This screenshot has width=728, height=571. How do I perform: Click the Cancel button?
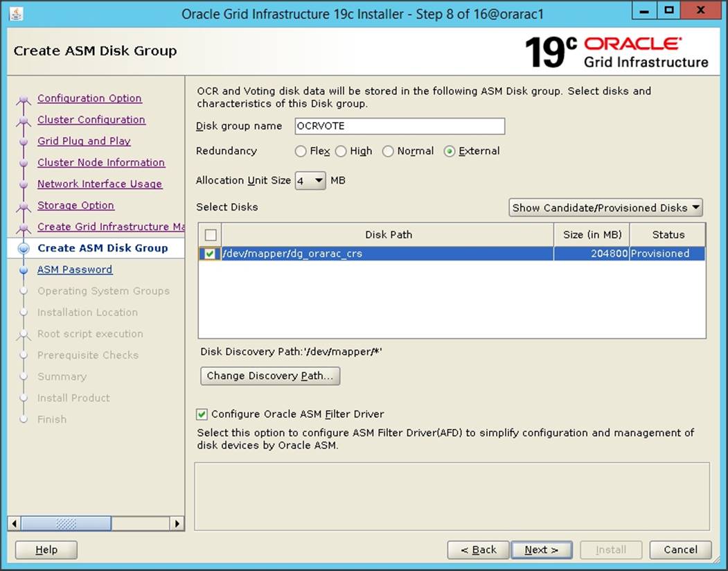point(681,550)
